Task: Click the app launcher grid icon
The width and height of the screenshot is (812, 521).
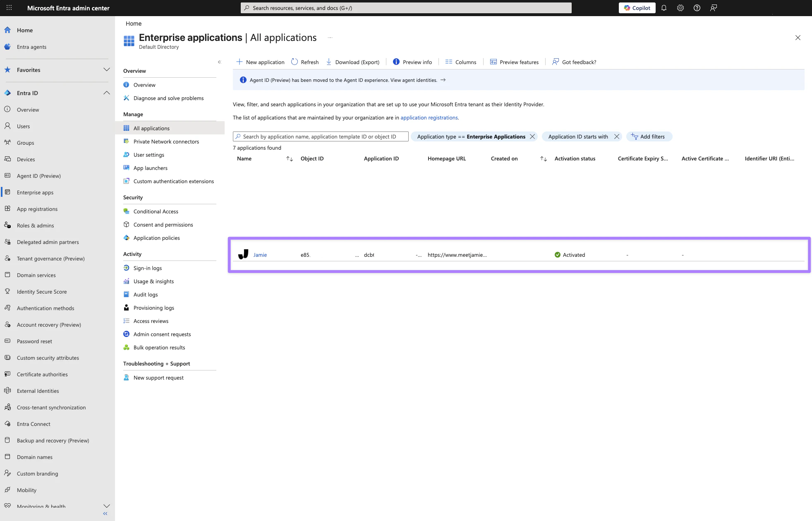Action: pyautogui.click(x=9, y=8)
